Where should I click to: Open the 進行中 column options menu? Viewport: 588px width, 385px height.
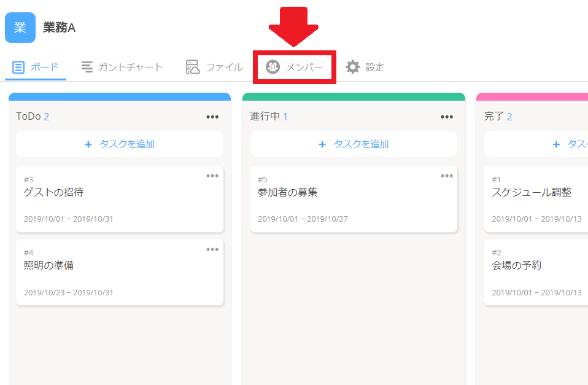click(446, 116)
